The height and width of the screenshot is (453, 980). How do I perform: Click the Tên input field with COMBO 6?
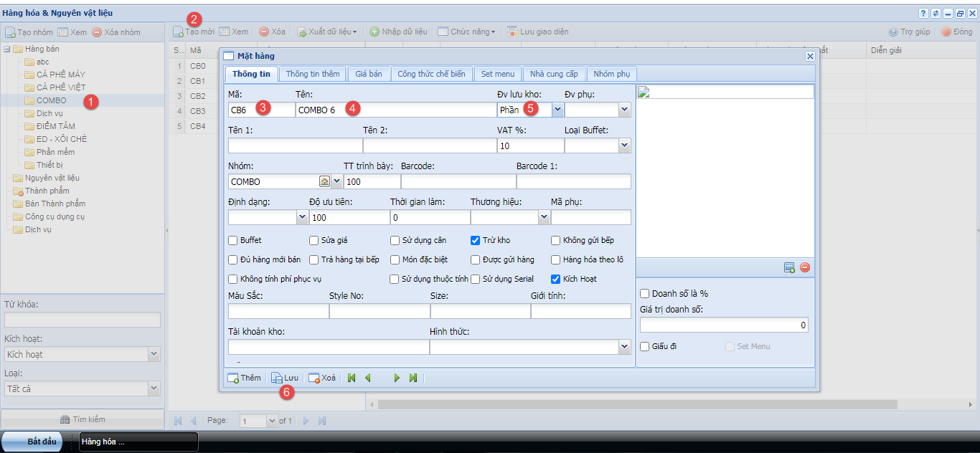[x=395, y=110]
